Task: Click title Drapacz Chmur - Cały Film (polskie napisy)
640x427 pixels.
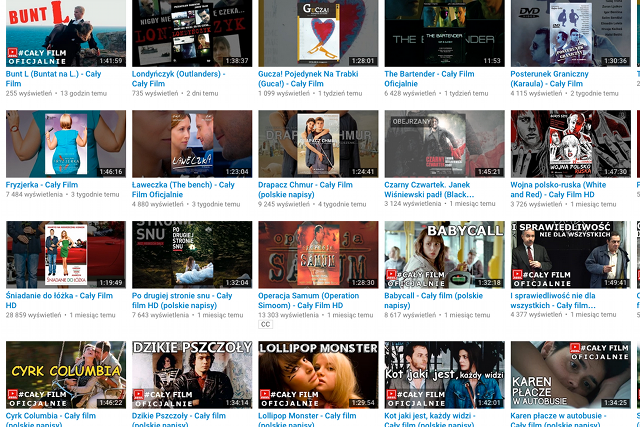Action: pos(305,189)
